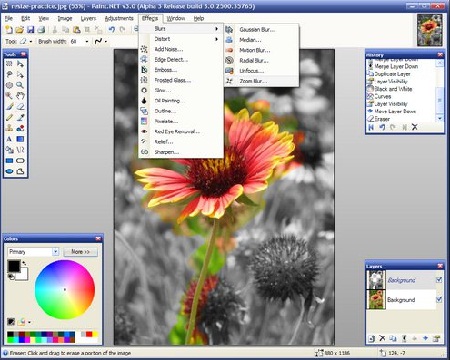This screenshot has width=450, height=360.
Task: Click the flower image thumbnail at top right
Action: (430, 30)
